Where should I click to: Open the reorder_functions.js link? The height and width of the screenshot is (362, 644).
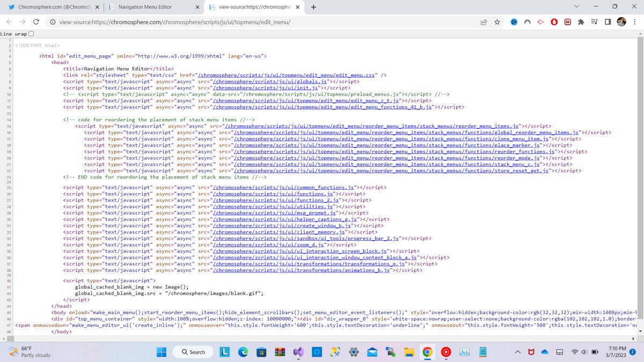point(395,152)
